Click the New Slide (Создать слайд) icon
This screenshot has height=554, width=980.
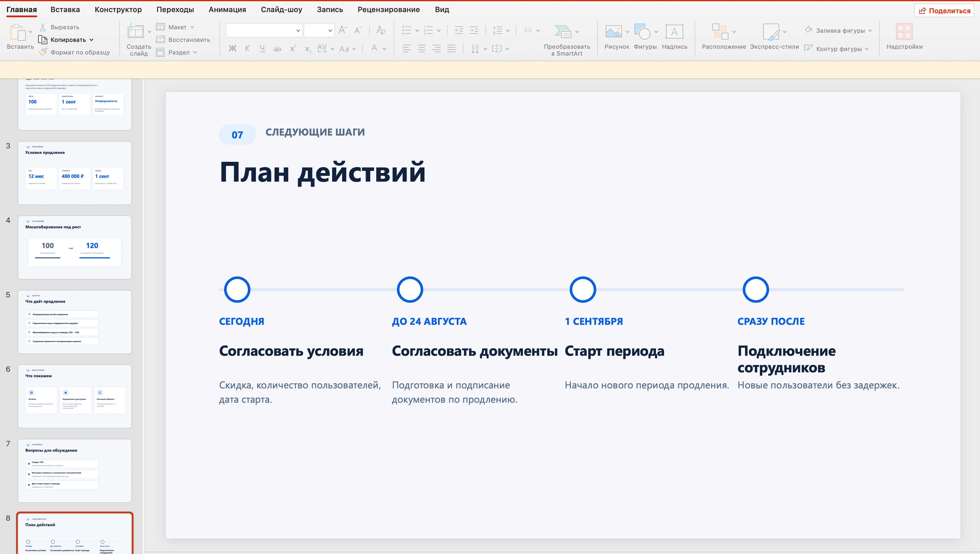[x=135, y=31]
